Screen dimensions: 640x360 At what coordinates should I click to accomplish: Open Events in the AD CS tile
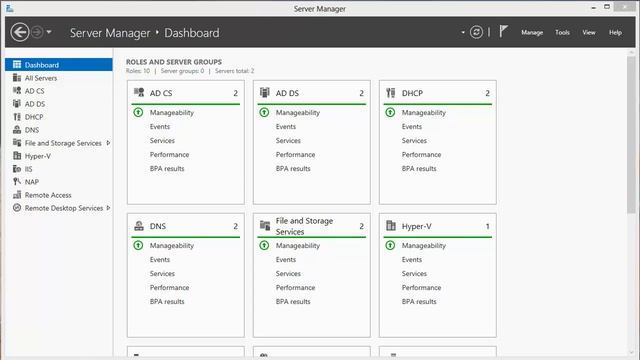click(160, 127)
